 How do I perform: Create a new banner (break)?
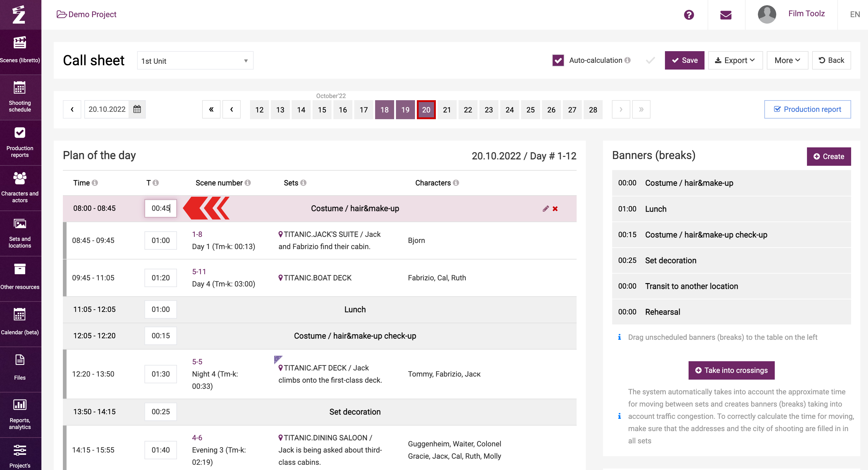pyautogui.click(x=828, y=156)
